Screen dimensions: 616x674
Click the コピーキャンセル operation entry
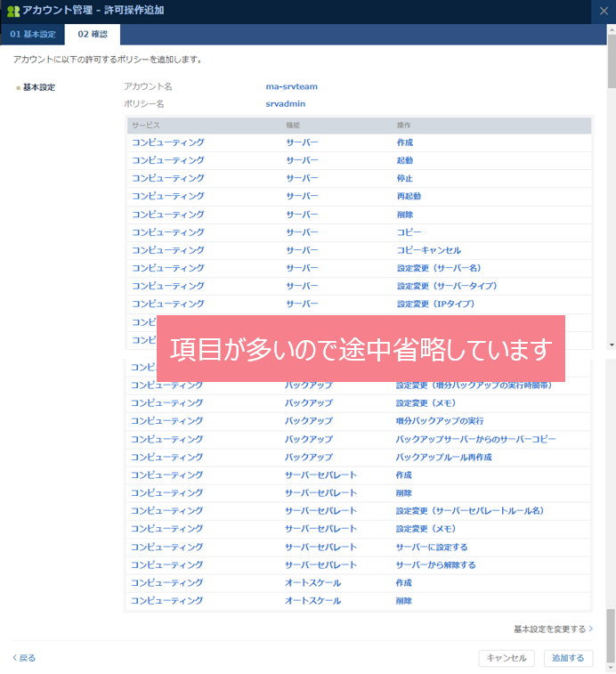click(x=428, y=250)
